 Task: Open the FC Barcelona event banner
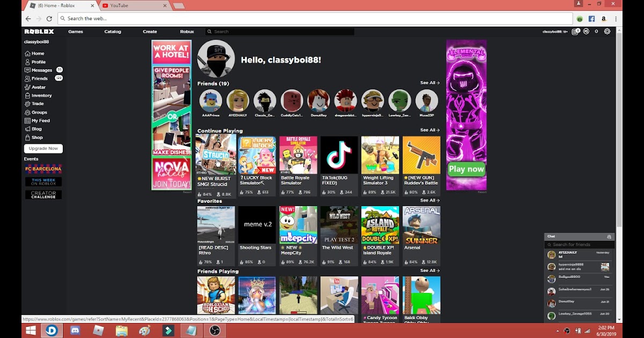43,169
